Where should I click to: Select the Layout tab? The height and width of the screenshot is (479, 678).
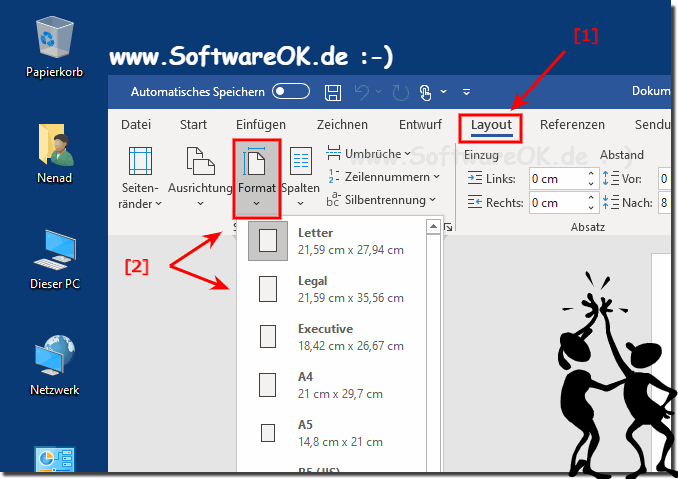click(491, 125)
